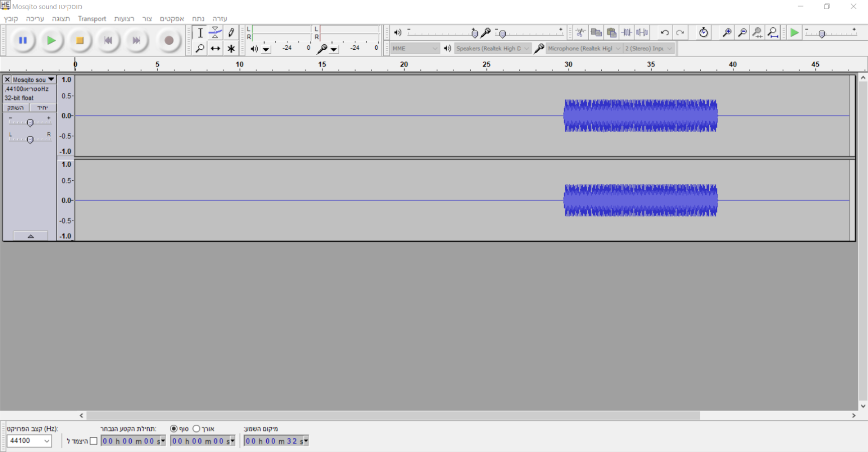The image size is (868, 452).
Task: Zoom out using the magnifier minus icon
Action: pyautogui.click(x=742, y=33)
